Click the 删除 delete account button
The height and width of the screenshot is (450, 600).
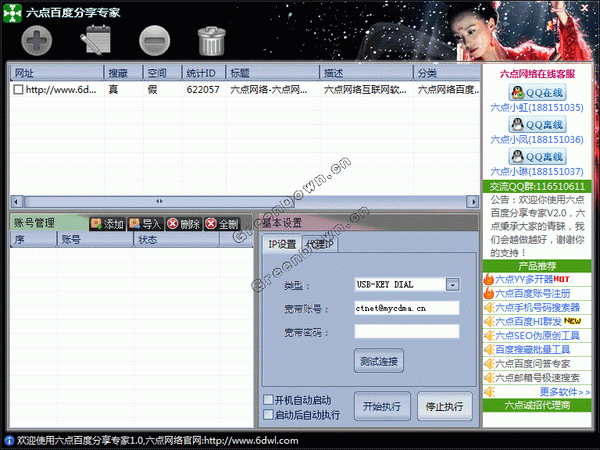[x=184, y=224]
